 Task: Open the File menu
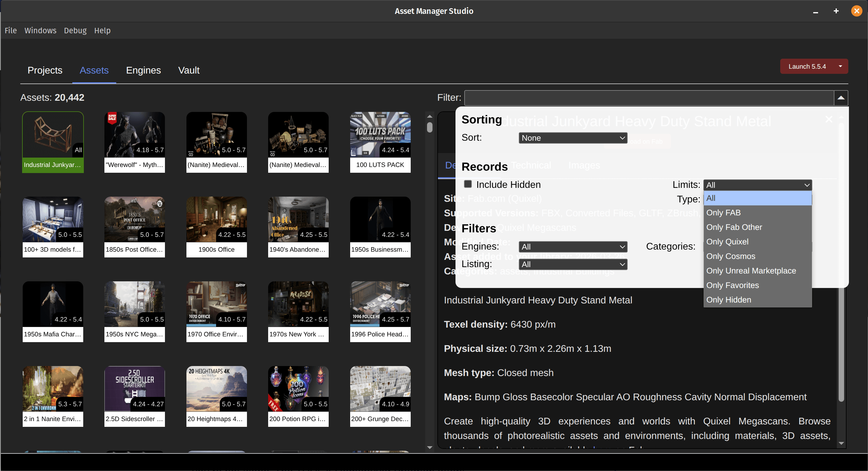(11, 31)
